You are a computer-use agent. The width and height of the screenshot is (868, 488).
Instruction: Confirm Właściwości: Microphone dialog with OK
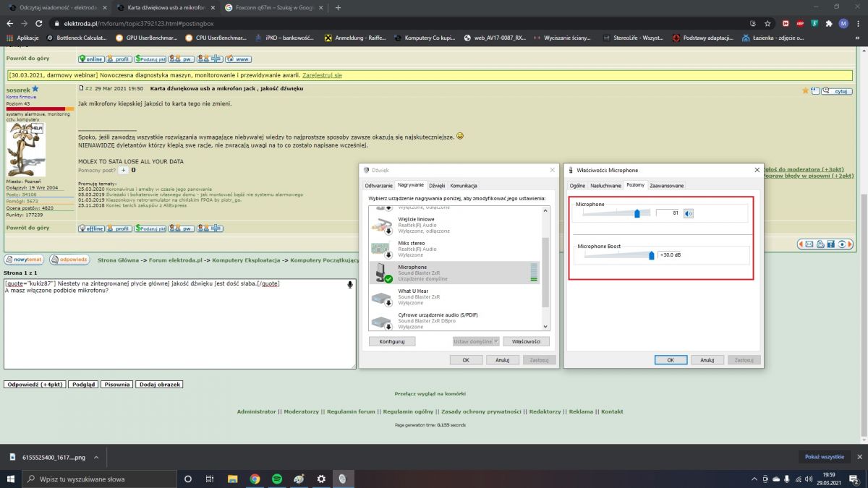(671, 359)
